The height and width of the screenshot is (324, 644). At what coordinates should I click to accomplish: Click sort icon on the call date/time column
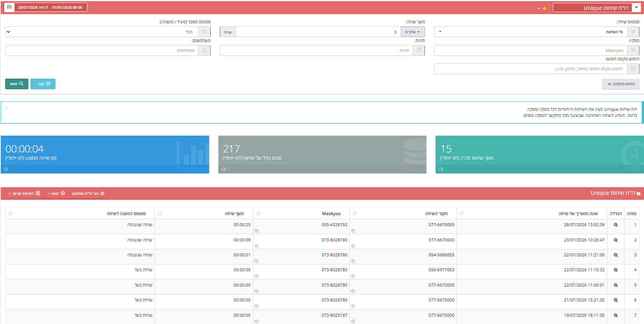[x=462, y=214]
